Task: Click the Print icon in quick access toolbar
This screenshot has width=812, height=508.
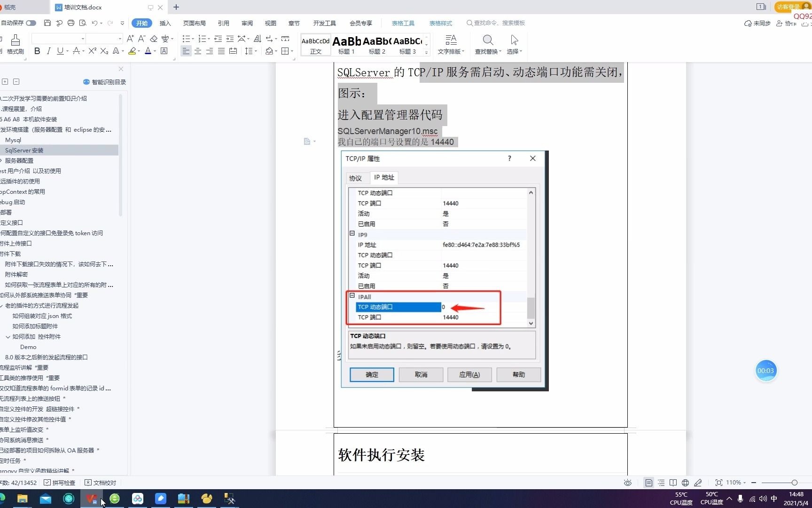Action: tap(71, 23)
